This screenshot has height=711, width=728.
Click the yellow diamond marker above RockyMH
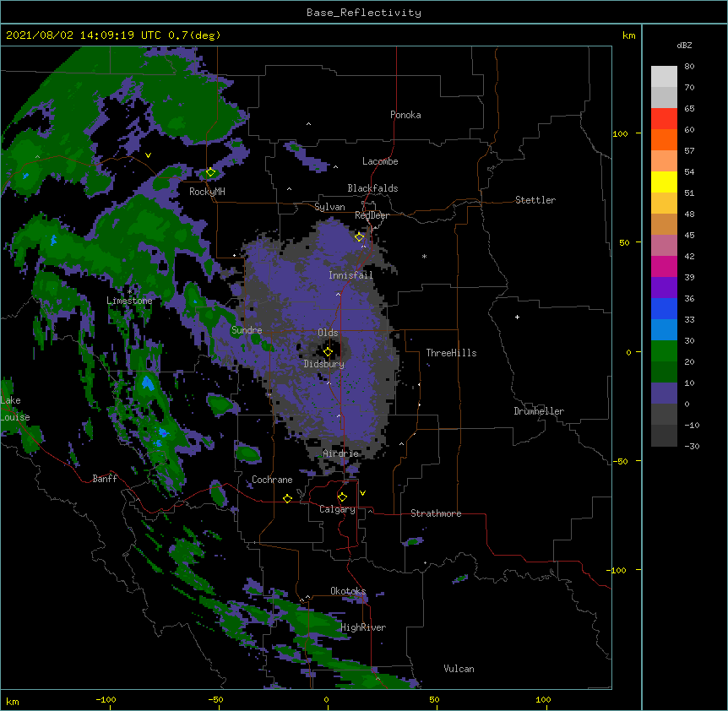point(210,172)
